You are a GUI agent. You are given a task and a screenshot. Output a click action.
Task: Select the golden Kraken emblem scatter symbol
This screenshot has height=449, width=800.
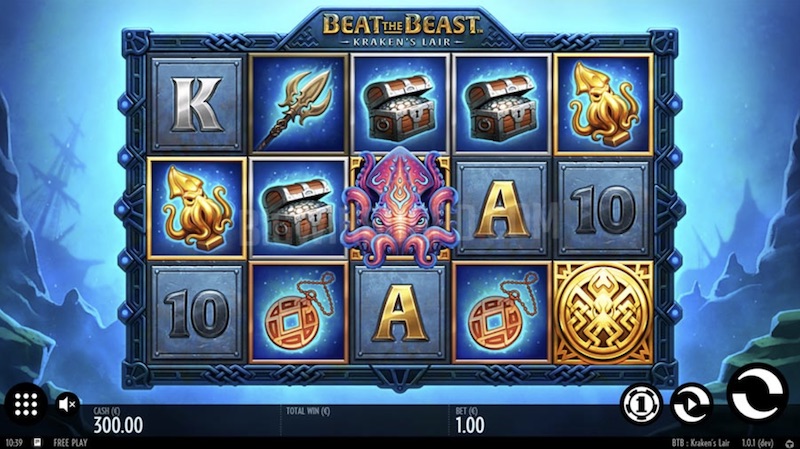tap(603, 312)
